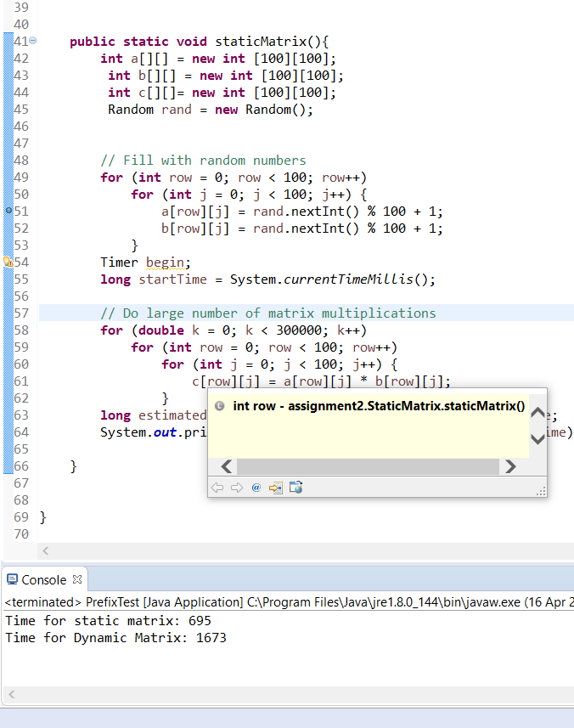Click the 'Random rand = new Random();' line
The height and width of the screenshot is (728, 574).
click(211, 110)
